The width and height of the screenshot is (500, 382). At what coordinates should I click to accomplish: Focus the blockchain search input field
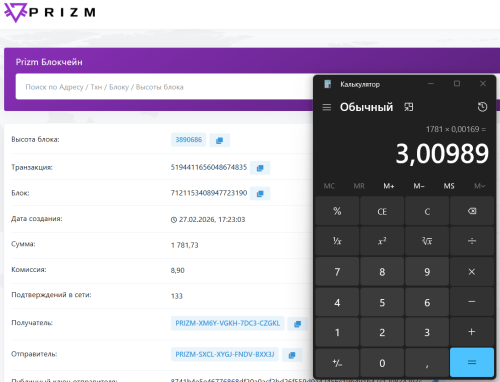165,87
